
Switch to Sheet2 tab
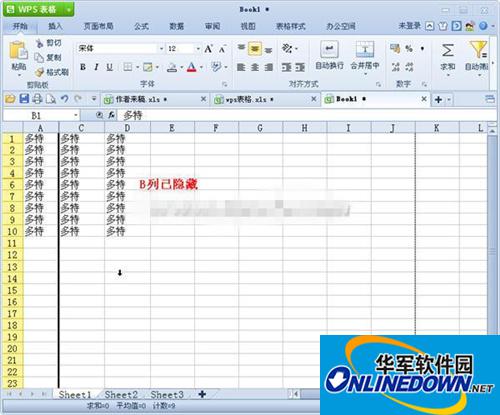click(x=121, y=395)
